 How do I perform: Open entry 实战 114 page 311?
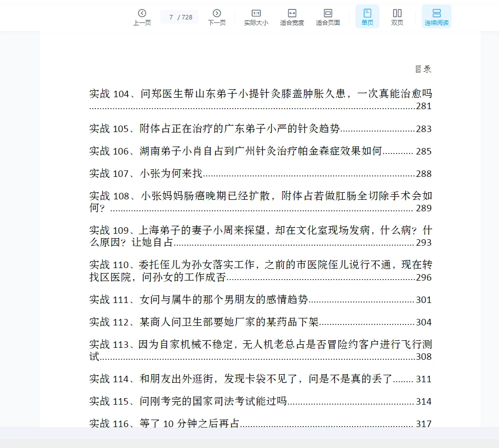tap(260, 379)
